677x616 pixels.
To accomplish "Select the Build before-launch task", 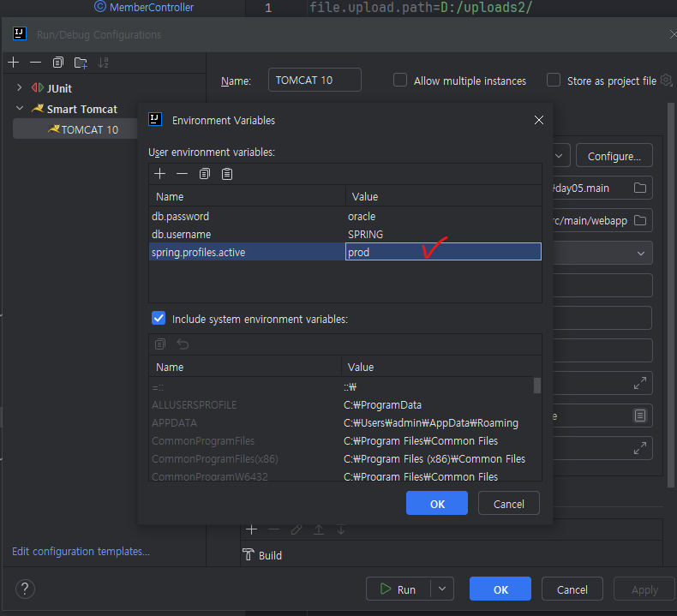I will click(262, 555).
